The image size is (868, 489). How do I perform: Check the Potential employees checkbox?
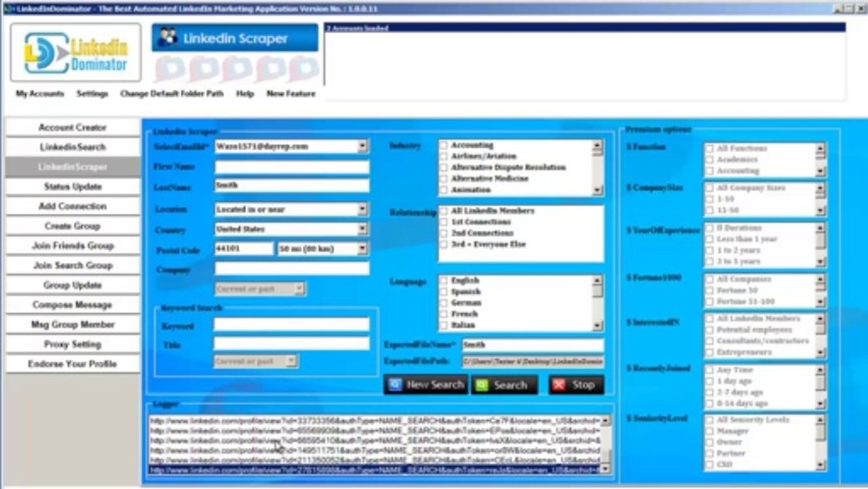[709, 329]
